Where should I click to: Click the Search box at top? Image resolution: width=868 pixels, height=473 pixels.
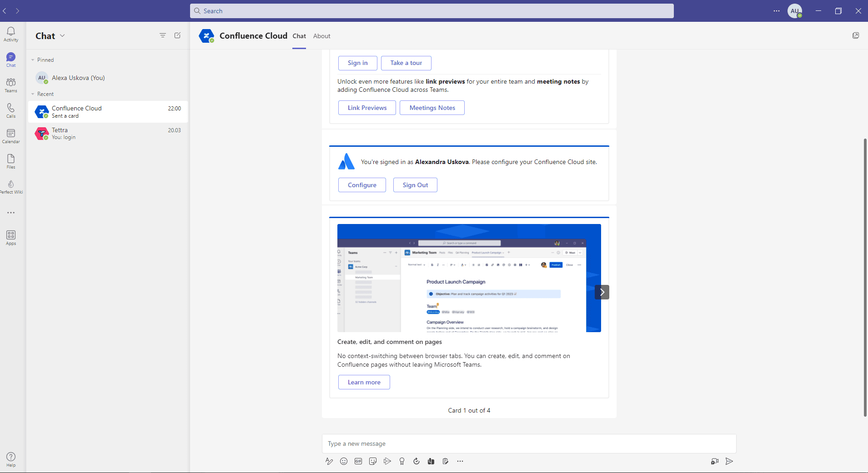432,11
